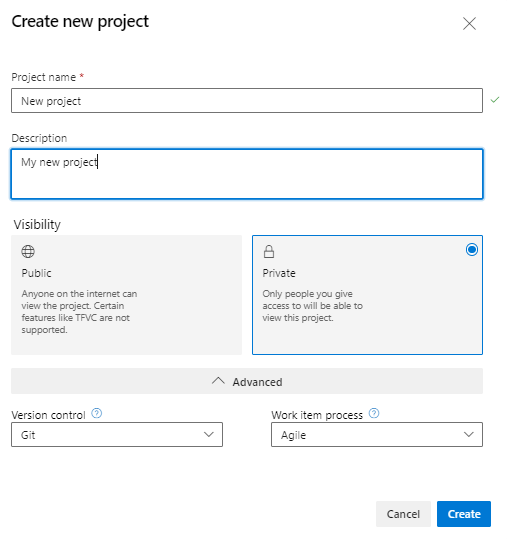
Task: Click the Agile dropdown chevron
Action: pyautogui.click(x=469, y=434)
